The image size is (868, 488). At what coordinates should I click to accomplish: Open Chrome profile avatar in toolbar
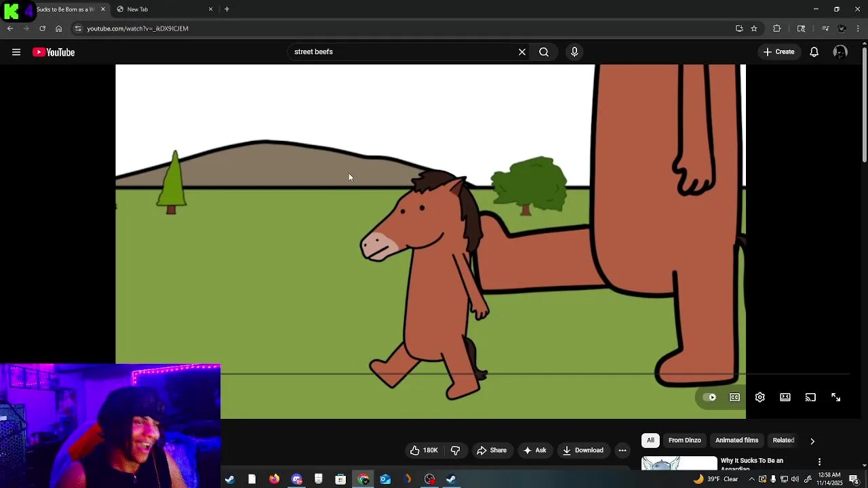coord(842,28)
